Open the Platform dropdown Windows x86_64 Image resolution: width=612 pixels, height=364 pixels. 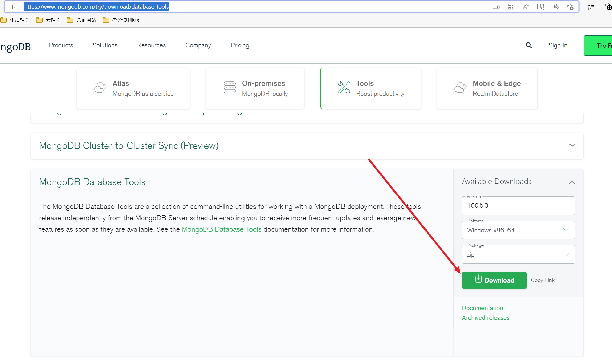(x=518, y=230)
